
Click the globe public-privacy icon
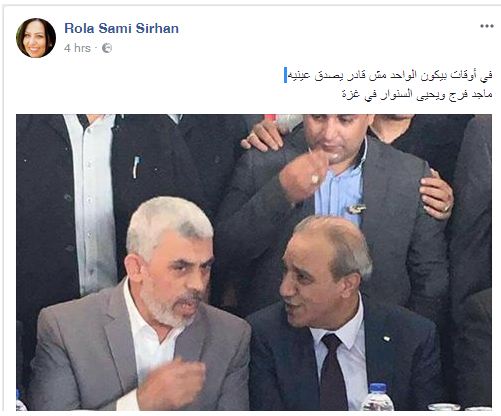(107, 48)
